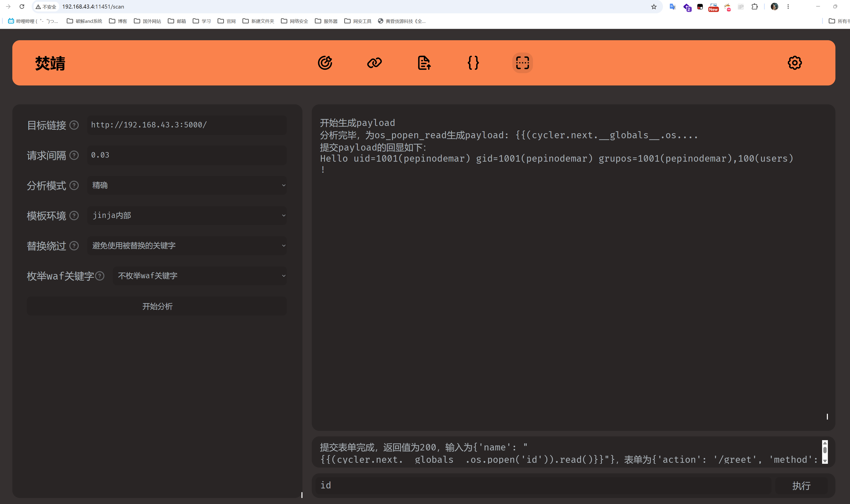This screenshot has height=504, width=850.
Task: Open the target attack page icon
Action: pos(325,63)
